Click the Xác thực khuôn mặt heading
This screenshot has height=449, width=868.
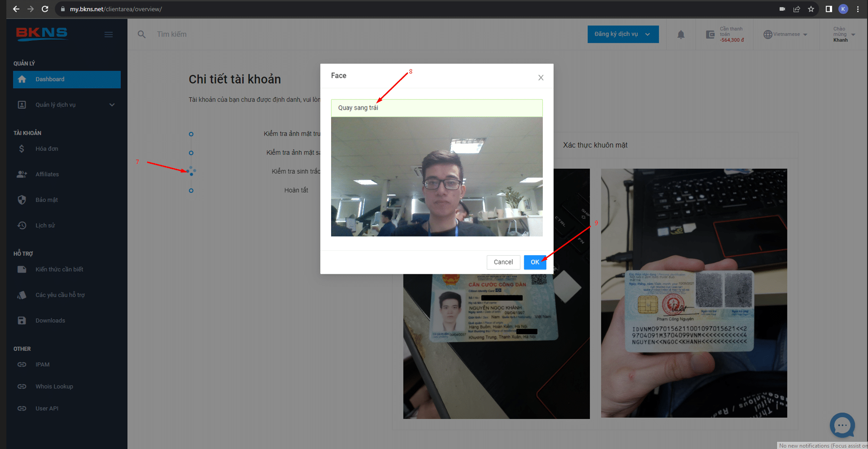595,145
